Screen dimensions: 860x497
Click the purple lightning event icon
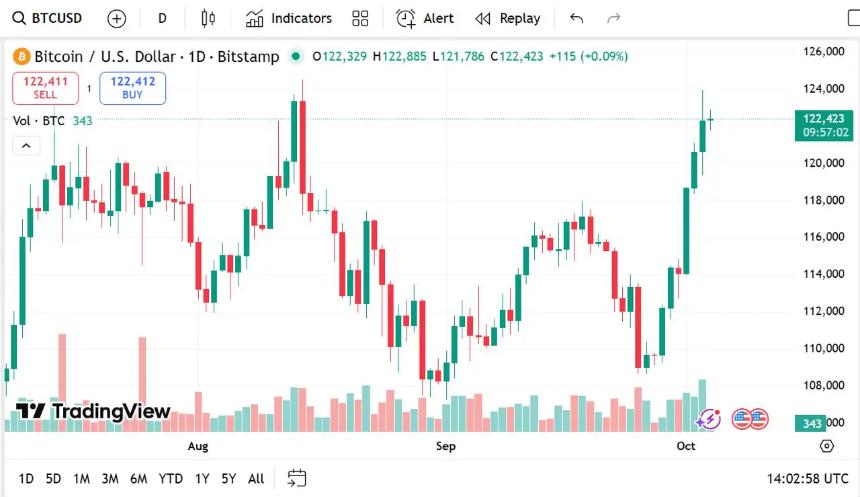click(709, 419)
